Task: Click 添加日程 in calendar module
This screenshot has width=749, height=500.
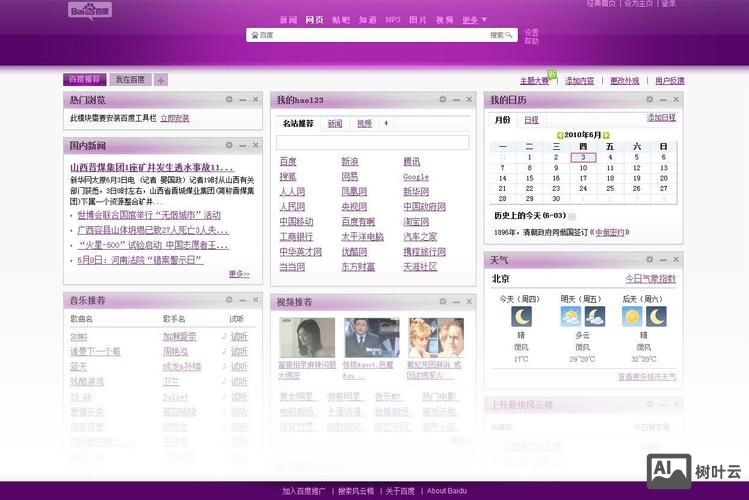Action: (662, 117)
